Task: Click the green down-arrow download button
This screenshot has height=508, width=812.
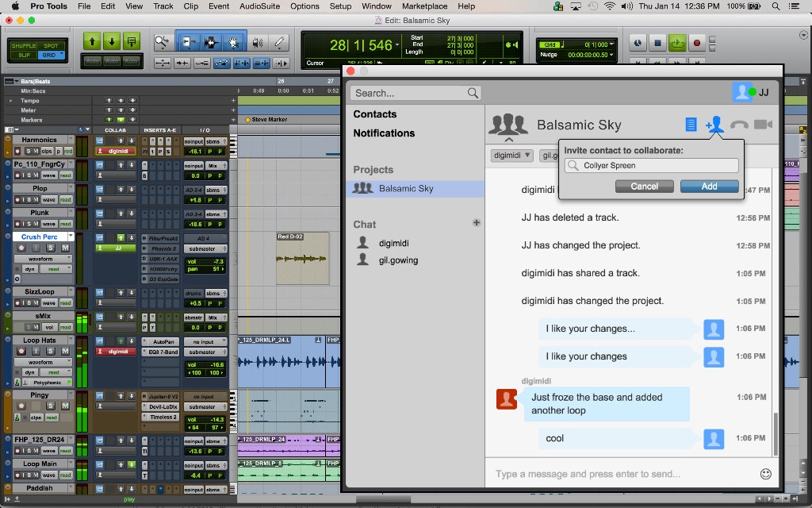Action: 112,41
